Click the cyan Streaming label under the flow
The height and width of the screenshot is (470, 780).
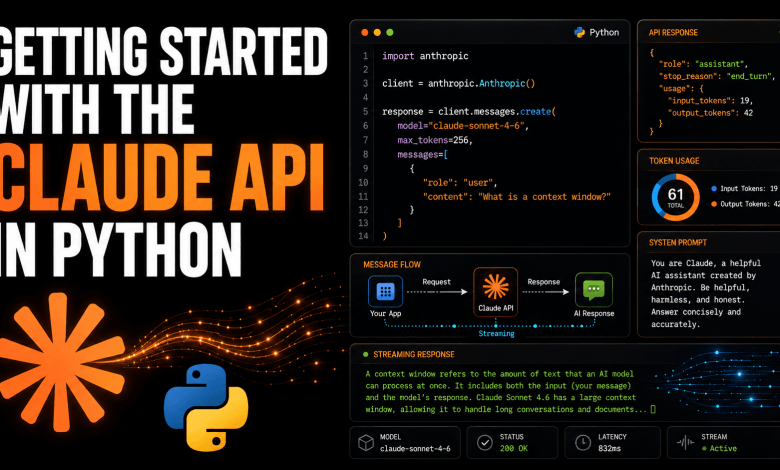click(496, 334)
